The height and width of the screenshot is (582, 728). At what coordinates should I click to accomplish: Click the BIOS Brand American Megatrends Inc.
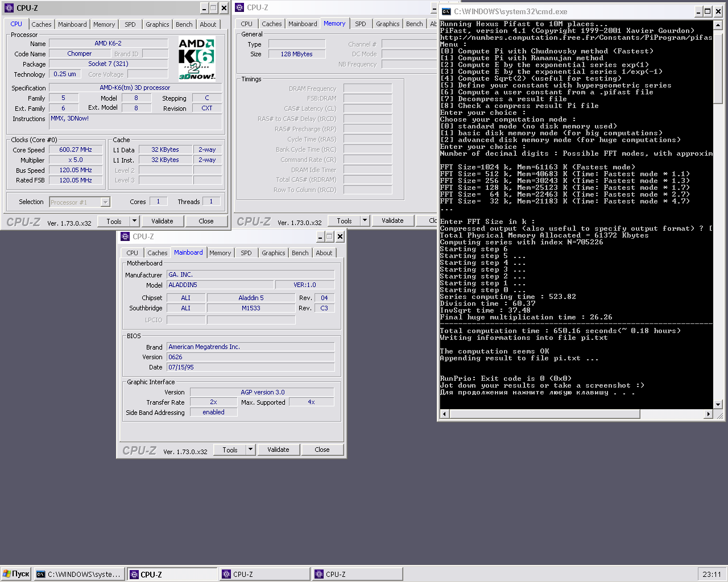point(250,347)
